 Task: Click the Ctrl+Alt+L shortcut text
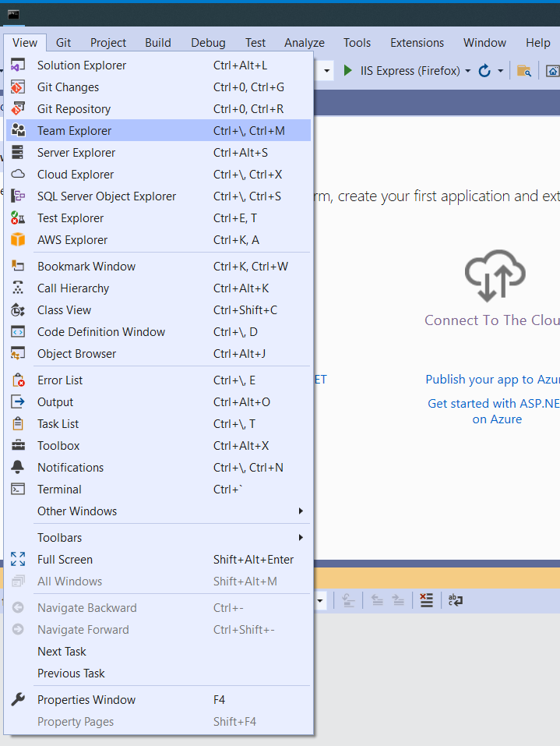point(240,65)
